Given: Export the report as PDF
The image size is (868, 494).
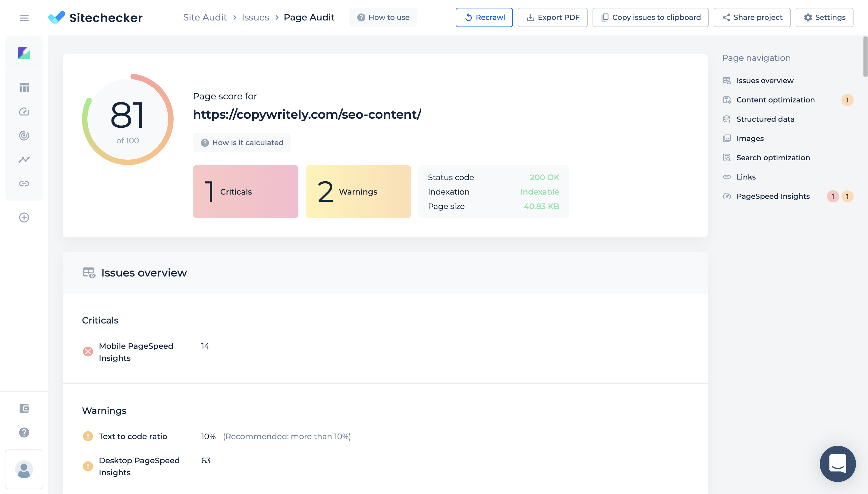Looking at the screenshot, I should tap(552, 17).
